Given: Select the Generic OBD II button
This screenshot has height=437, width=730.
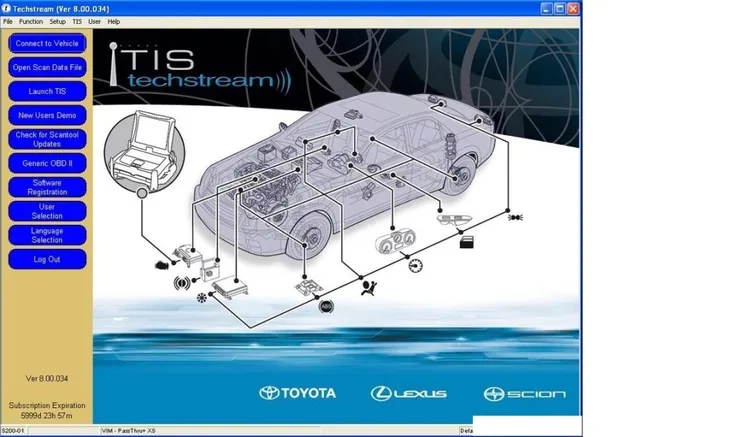Looking at the screenshot, I should (x=47, y=163).
